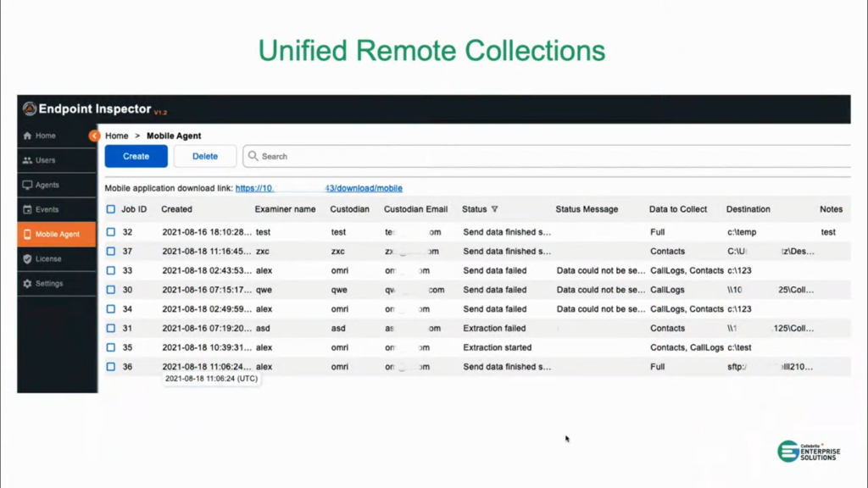The image size is (868, 488).
Task: Check the box for job 35
Action: [111, 347]
